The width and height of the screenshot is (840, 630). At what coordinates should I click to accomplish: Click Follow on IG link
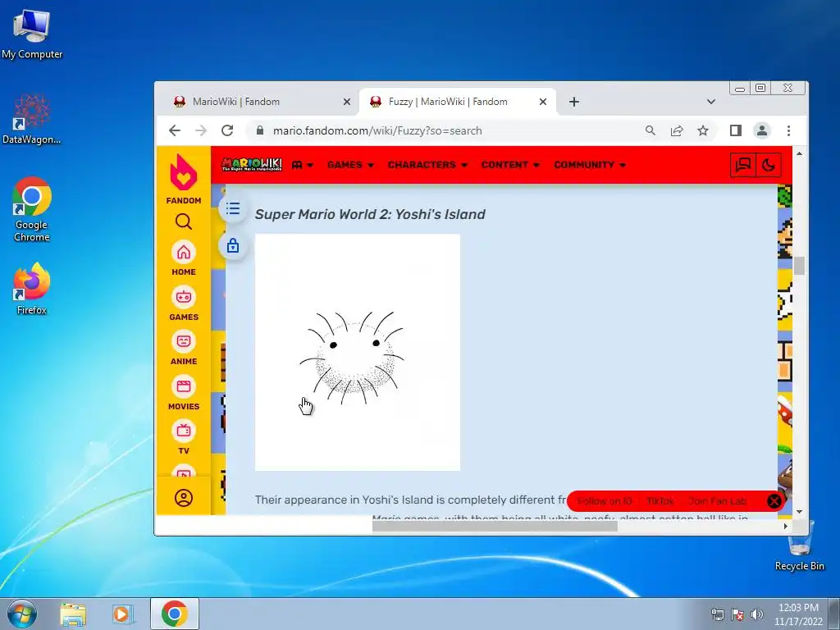tap(605, 501)
